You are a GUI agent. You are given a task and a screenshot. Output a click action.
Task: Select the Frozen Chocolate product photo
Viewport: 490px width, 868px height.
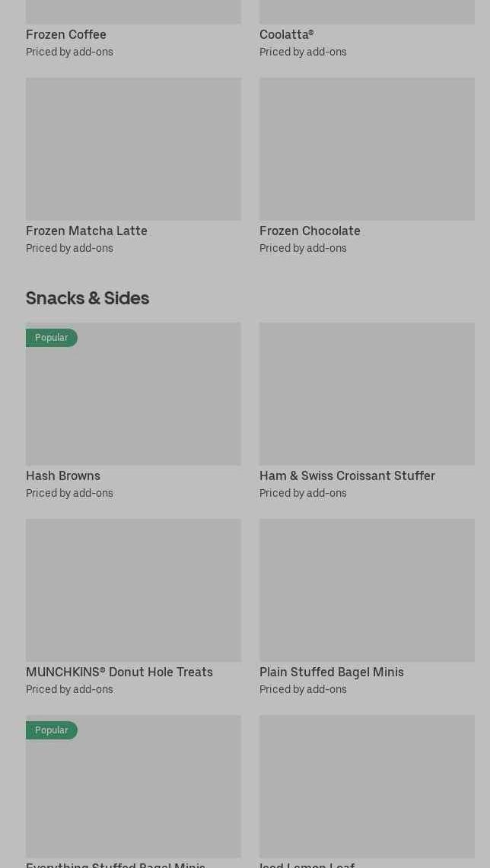(x=367, y=148)
